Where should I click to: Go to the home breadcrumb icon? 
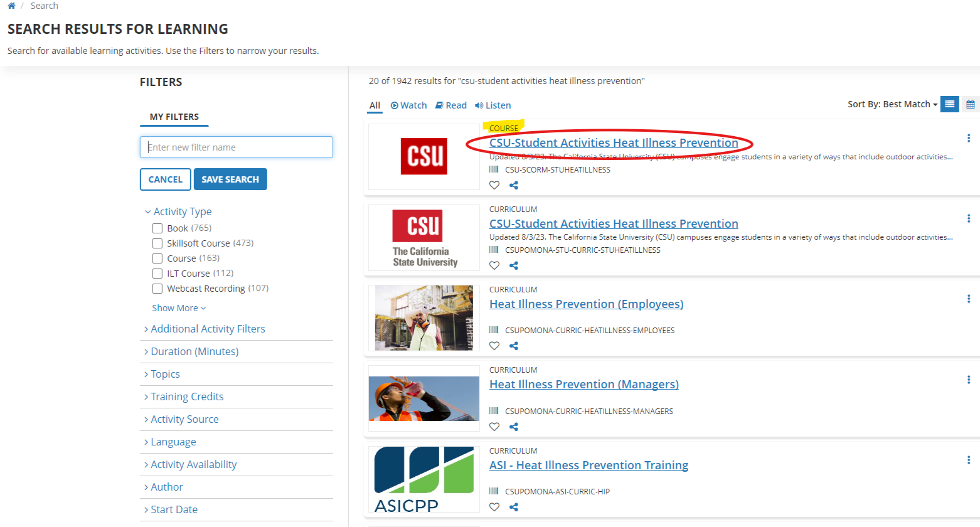coord(11,6)
